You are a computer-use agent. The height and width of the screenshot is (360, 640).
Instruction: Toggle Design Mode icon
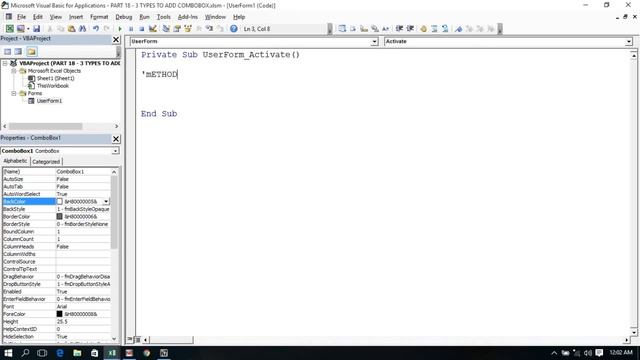pyautogui.click(x=153, y=29)
